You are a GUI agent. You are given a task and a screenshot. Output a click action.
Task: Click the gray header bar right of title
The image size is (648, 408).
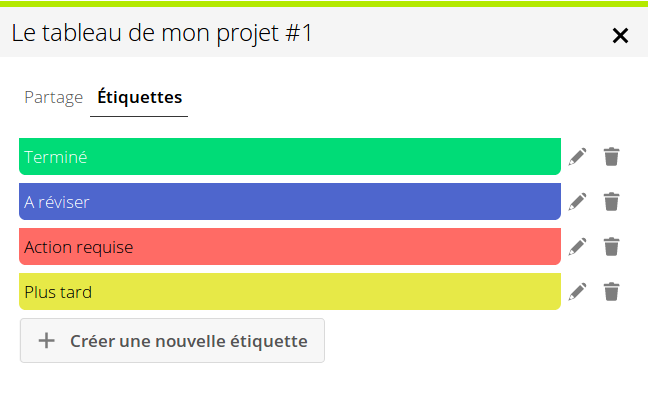tap(460, 33)
